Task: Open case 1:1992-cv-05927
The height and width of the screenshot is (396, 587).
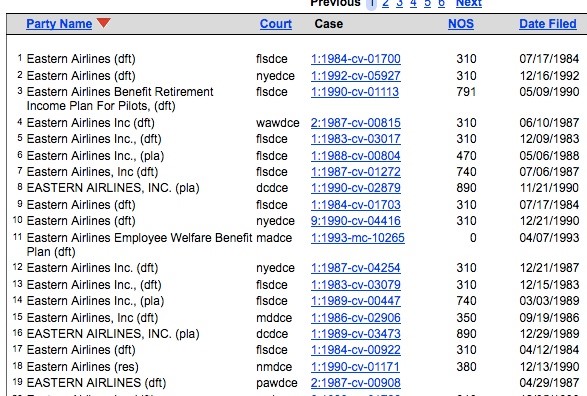Action: tap(356, 76)
